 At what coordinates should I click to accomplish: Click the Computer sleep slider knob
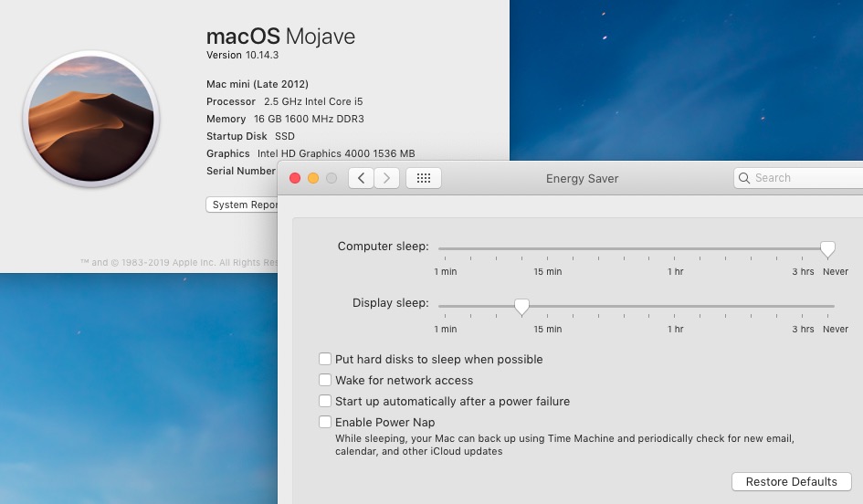[827, 249]
